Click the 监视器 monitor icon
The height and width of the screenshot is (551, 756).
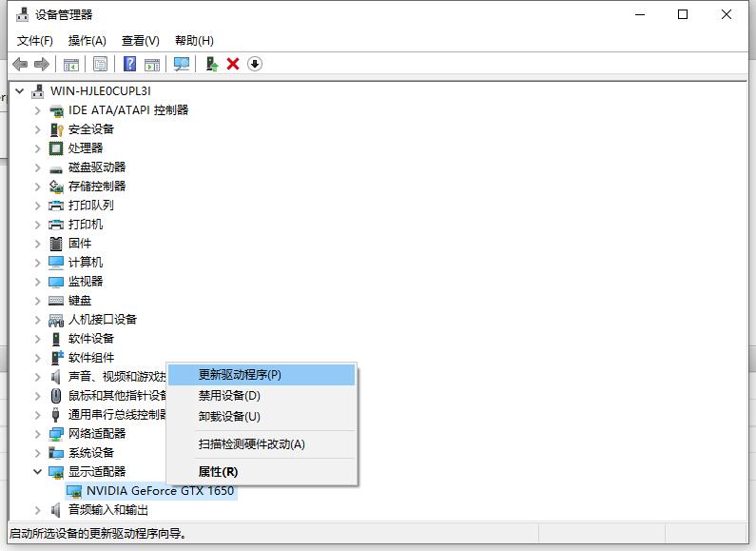coord(56,282)
